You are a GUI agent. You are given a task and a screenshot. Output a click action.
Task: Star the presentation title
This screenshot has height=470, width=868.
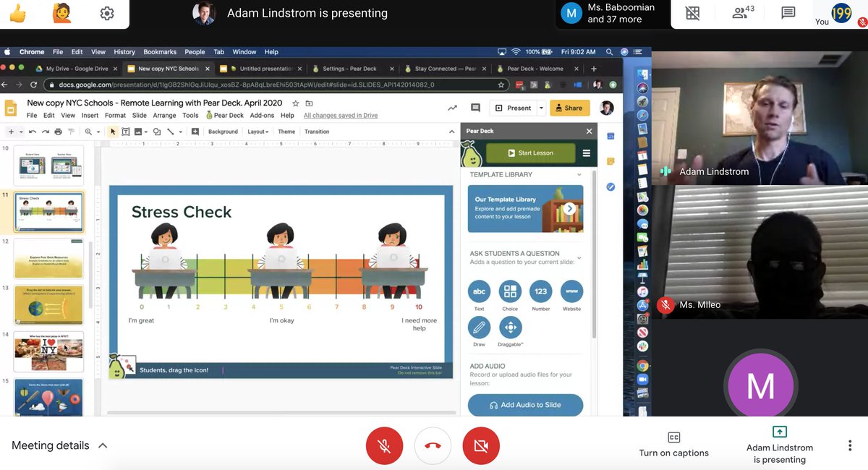pos(295,103)
